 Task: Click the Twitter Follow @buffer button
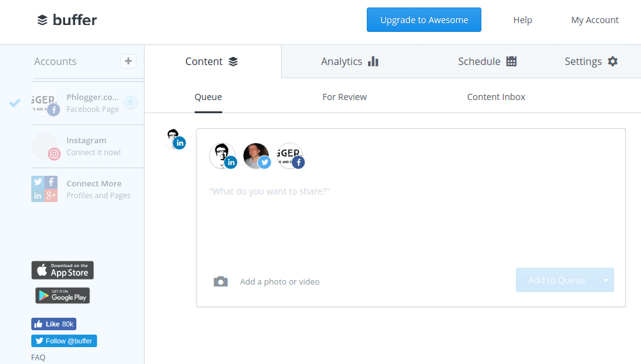[x=64, y=341]
